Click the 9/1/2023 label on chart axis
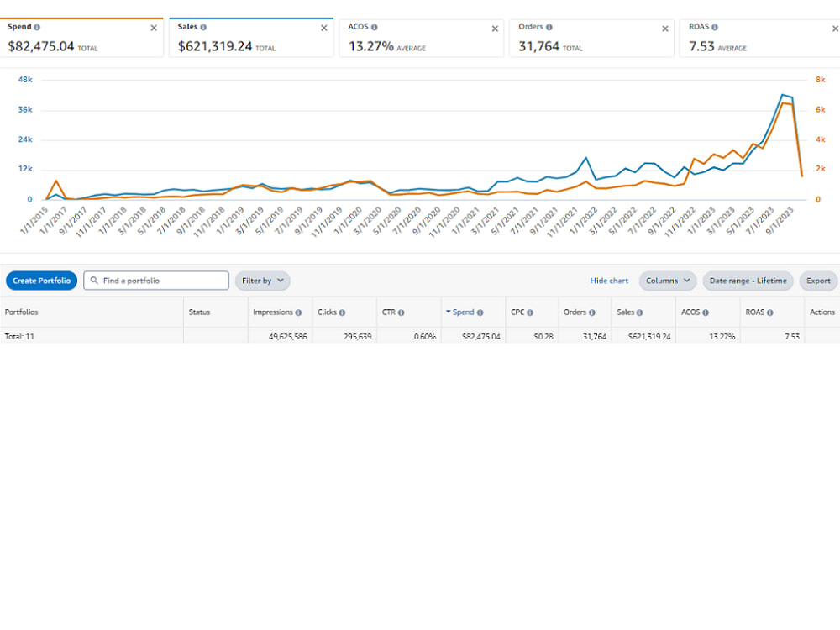The width and height of the screenshot is (840, 630). coord(780,221)
